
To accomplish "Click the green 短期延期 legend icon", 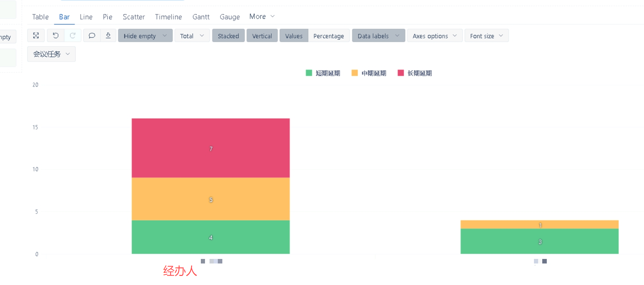I will (x=309, y=73).
